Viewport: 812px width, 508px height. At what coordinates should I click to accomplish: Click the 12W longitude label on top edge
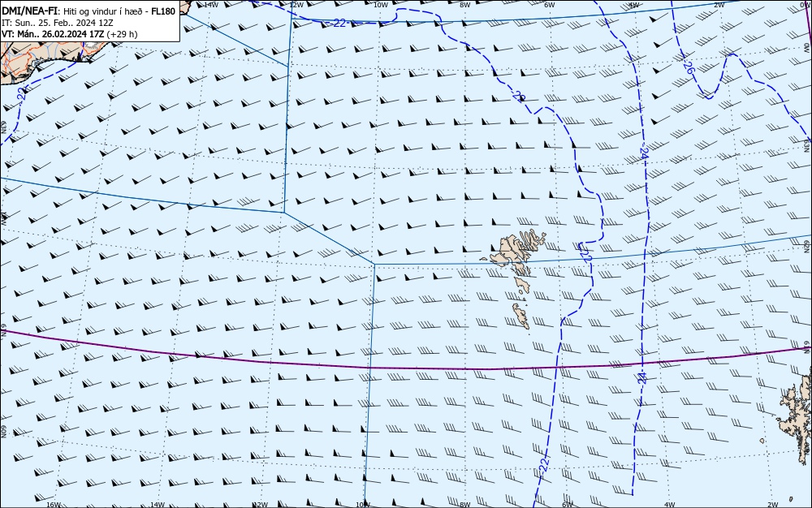pyautogui.click(x=296, y=5)
